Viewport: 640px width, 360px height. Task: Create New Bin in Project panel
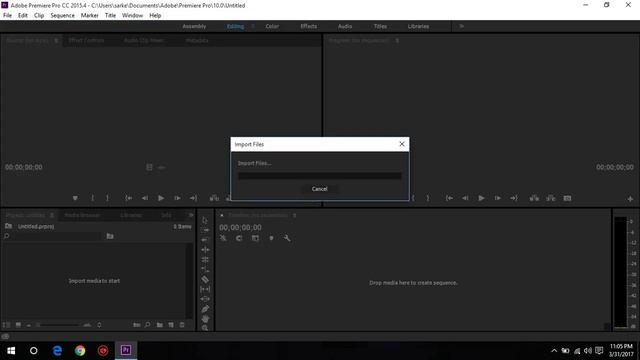click(x=160, y=325)
